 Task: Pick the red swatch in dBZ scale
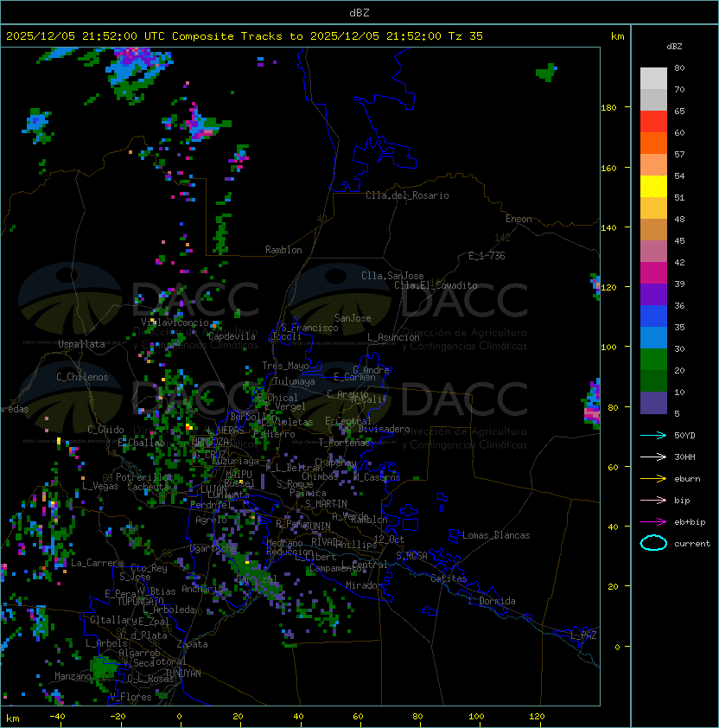coord(653,122)
